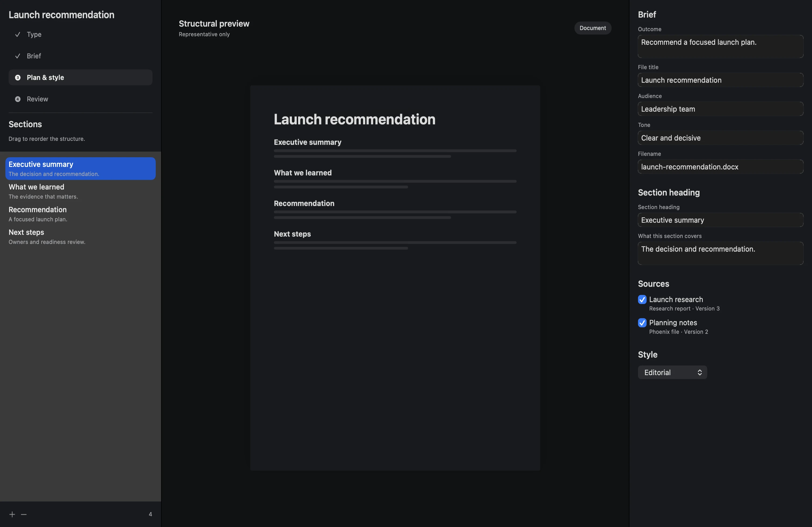Click 'Drag to reorder the structure.' hint
The height and width of the screenshot is (527, 812).
coord(47,139)
